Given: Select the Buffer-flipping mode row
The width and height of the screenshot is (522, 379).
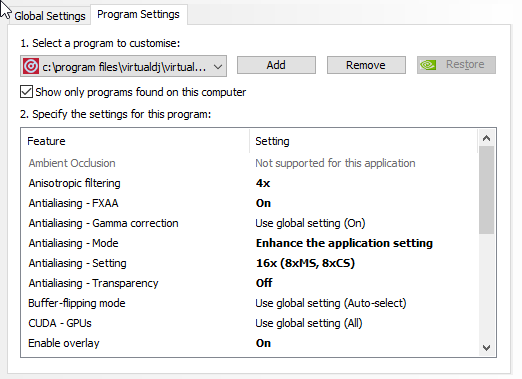Looking at the screenshot, I should click(x=249, y=303).
